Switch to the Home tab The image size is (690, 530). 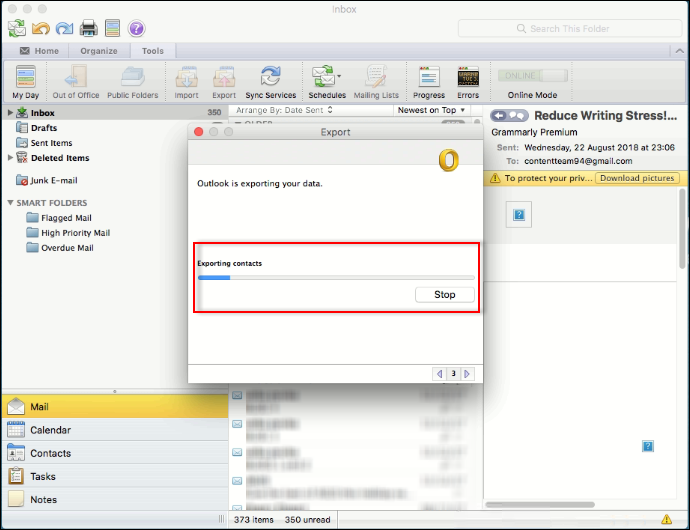(x=40, y=51)
